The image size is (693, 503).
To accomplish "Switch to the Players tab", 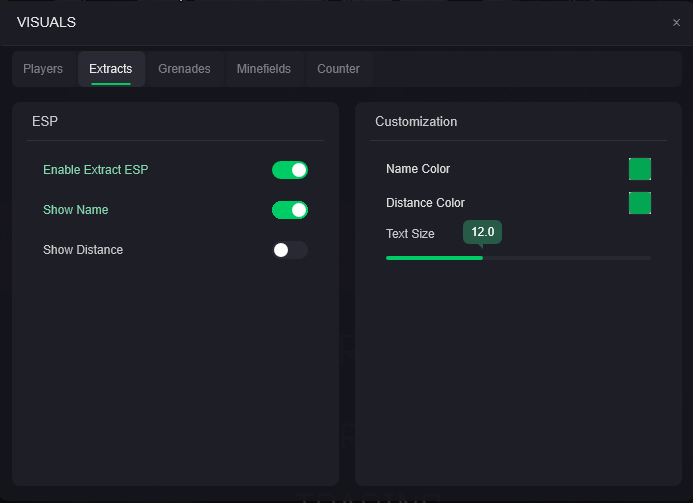I will (43, 69).
